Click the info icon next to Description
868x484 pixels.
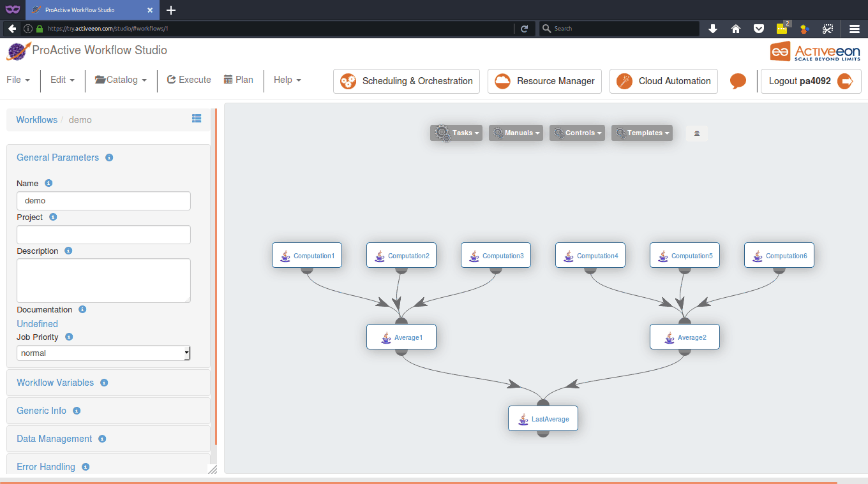click(68, 251)
